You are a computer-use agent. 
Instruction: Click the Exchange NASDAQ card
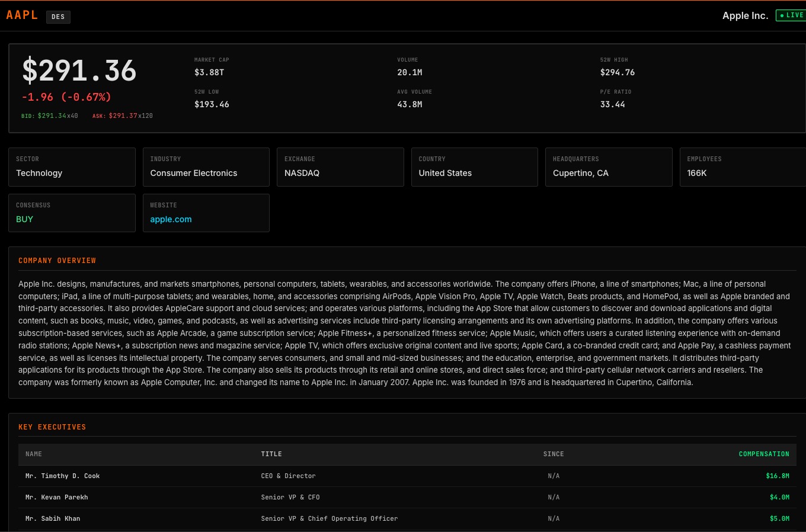pos(340,167)
